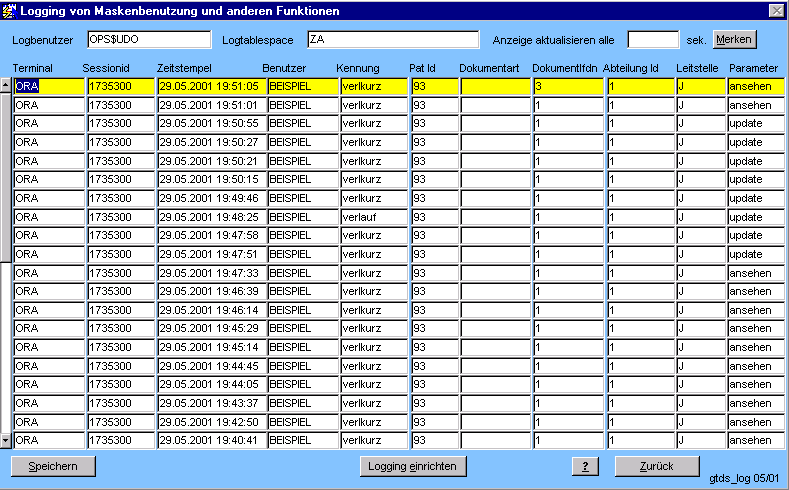Focus the Logtablespace field containing ZA
789x490 pixels.
click(x=392, y=40)
